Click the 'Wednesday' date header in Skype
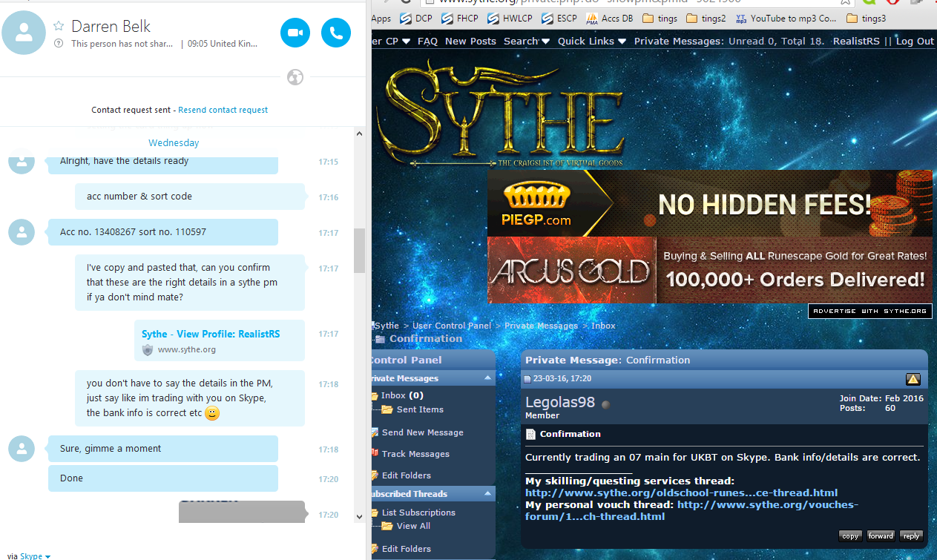The height and width of the screenshot is (560, 937). [174, 143]
